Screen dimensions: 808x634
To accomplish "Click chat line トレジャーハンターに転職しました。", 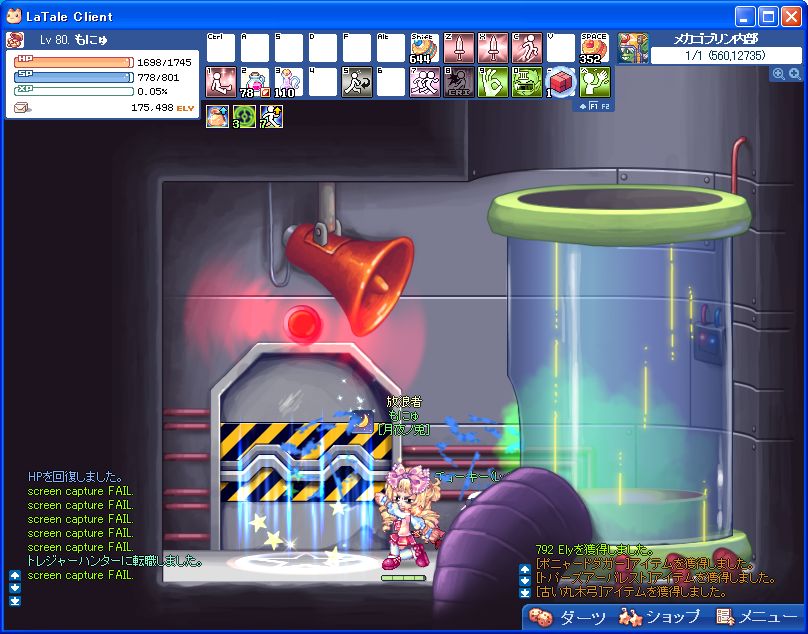I will tap(114, 561).
